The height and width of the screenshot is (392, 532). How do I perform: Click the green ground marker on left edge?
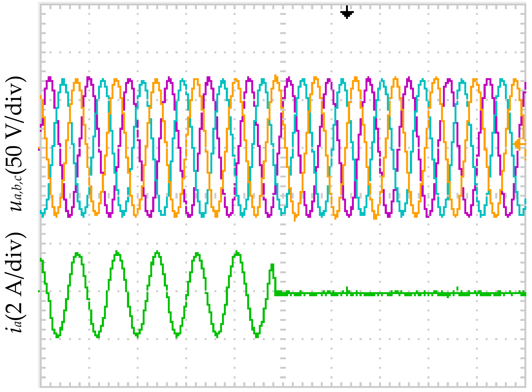(x=39, y=291)
